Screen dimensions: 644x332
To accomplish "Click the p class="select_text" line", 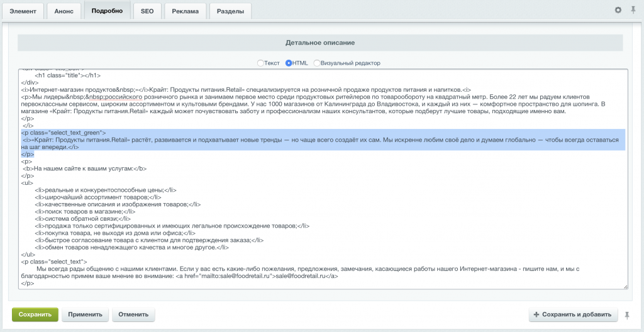I will tap(54, 262).
